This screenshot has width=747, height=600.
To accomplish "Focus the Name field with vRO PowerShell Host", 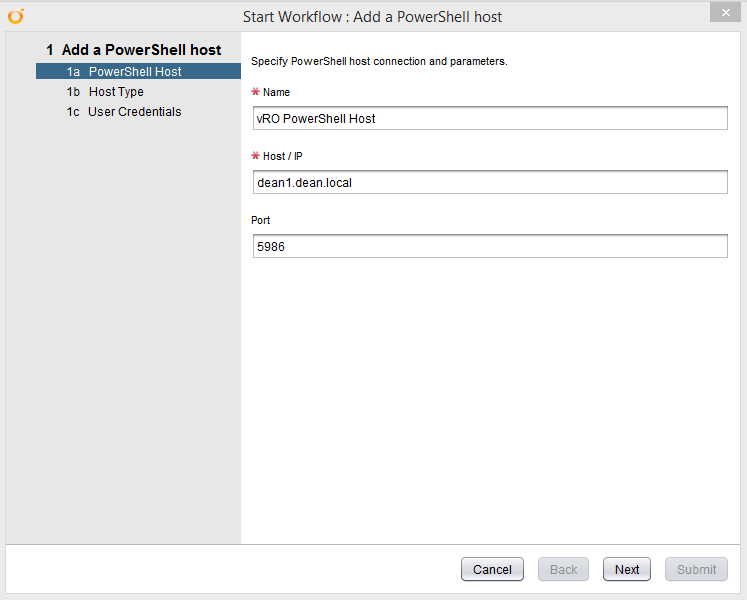I will coord(490,118).
